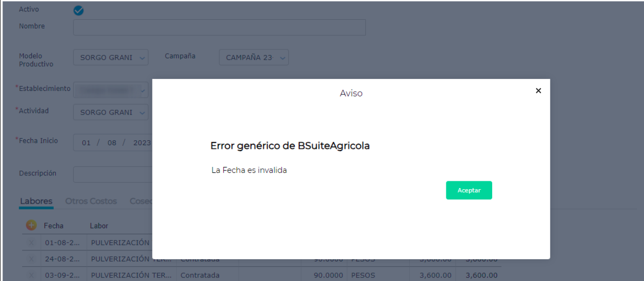Click 90.0000 in the 03-09-2... row
The image size is (644, 281).
[330, 275]
